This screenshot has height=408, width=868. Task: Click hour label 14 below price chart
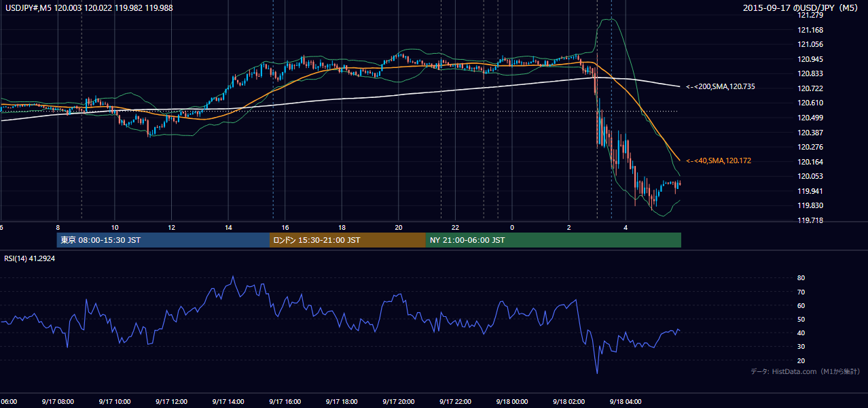coord(228,227)
